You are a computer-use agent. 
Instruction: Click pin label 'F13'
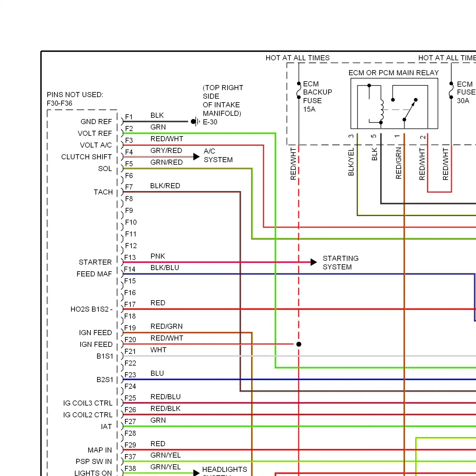(x=130, y=257)
